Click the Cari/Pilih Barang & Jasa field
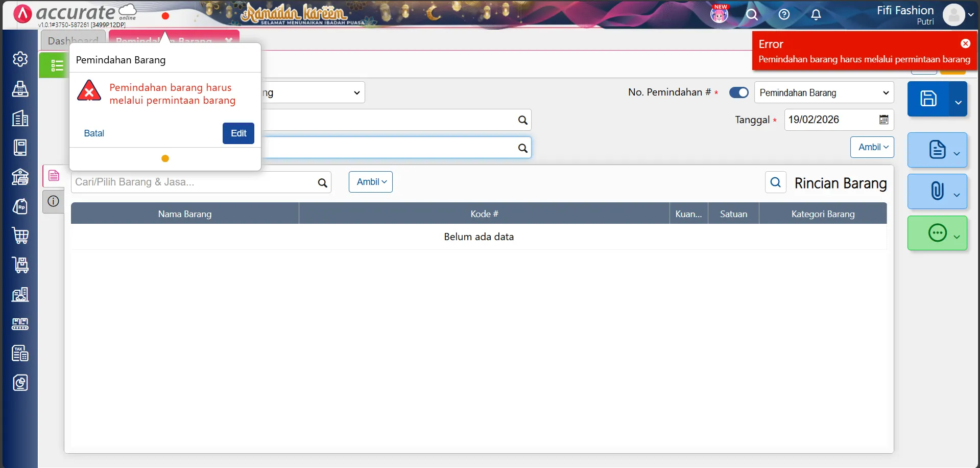 194,182
